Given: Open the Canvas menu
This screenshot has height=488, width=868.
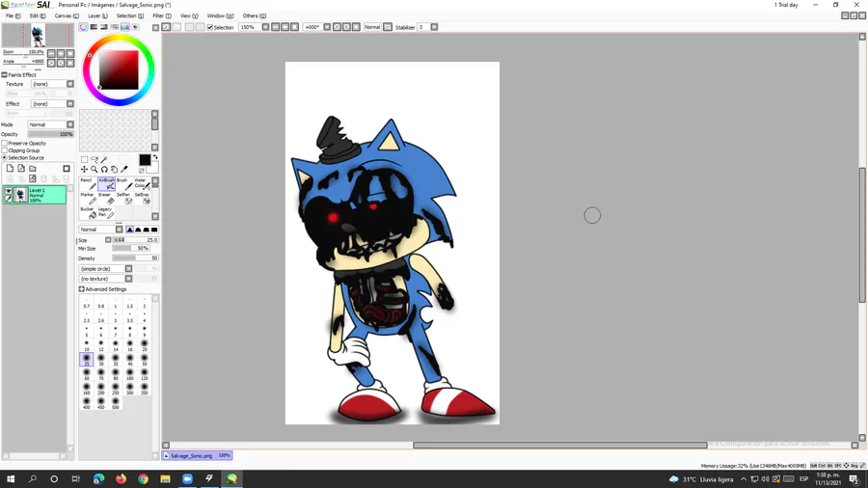Looking at the screenshot, I should pos(67,16).
